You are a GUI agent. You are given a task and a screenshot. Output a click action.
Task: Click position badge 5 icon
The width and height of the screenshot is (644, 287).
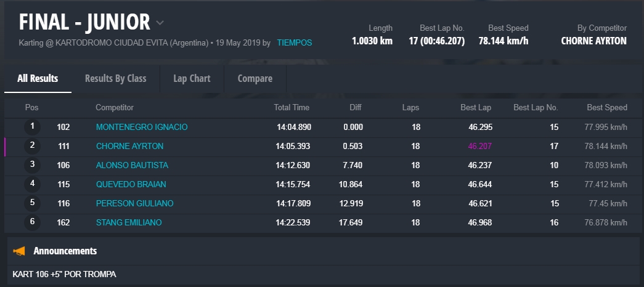(x=32, y=203)
